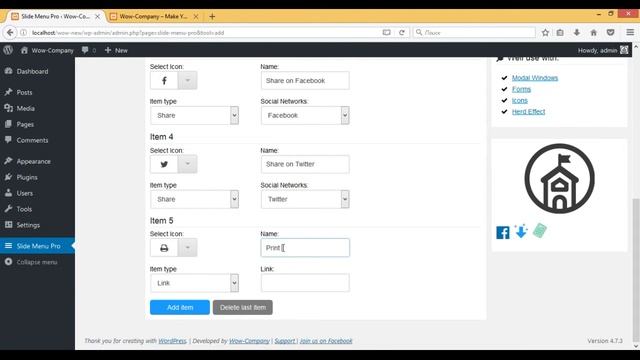
Task: Open the Modal Windows link
Action: pos(535,78)
